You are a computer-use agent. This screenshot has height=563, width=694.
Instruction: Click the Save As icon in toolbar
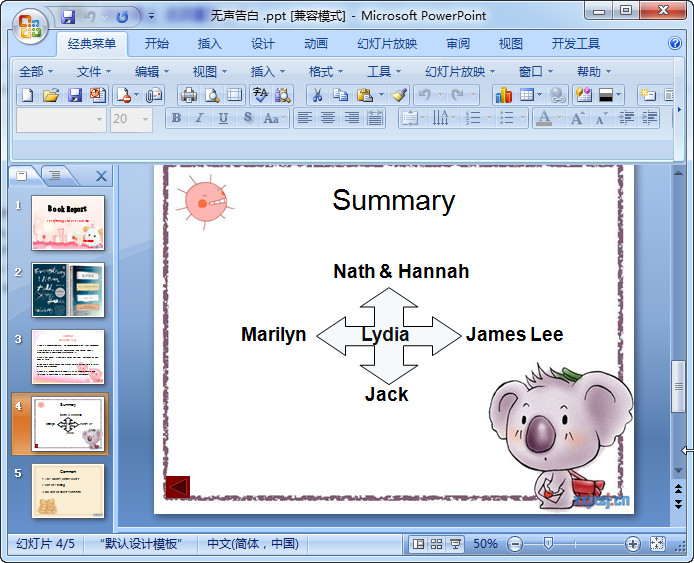tap(98, 95)
